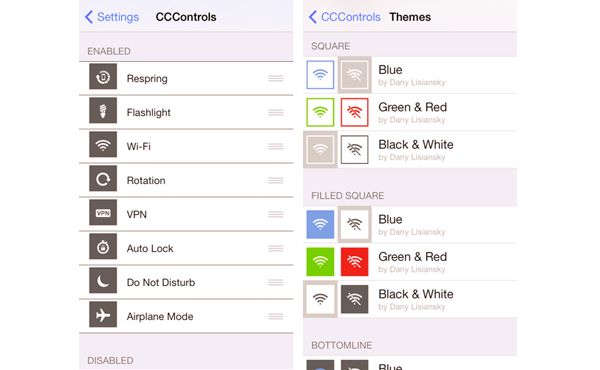600x370 pixels.
Task: Click the Airplane Mode reorder handle
Action: click(x=276, y=316)
